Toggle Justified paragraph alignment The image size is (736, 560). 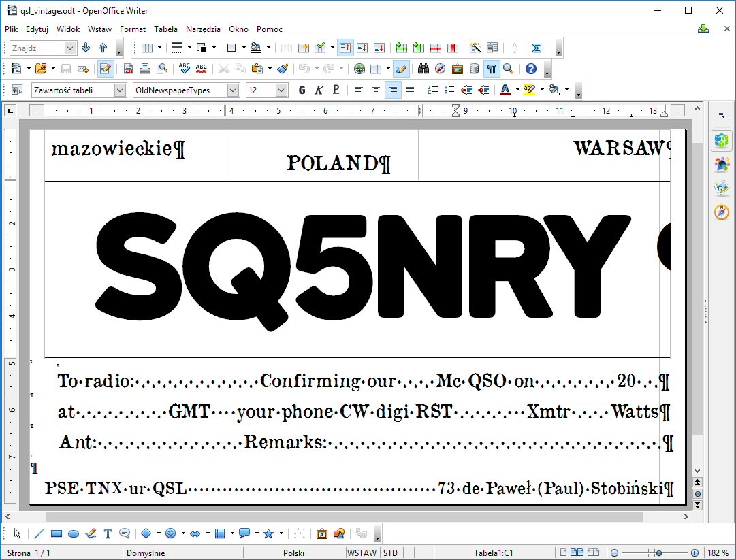410,90
